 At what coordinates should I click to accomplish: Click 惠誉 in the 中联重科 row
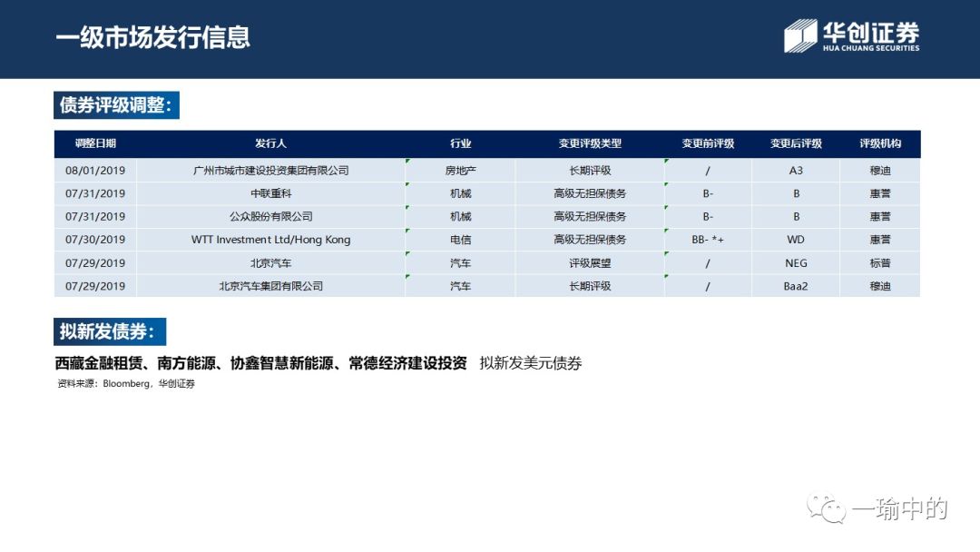[880, 193]
